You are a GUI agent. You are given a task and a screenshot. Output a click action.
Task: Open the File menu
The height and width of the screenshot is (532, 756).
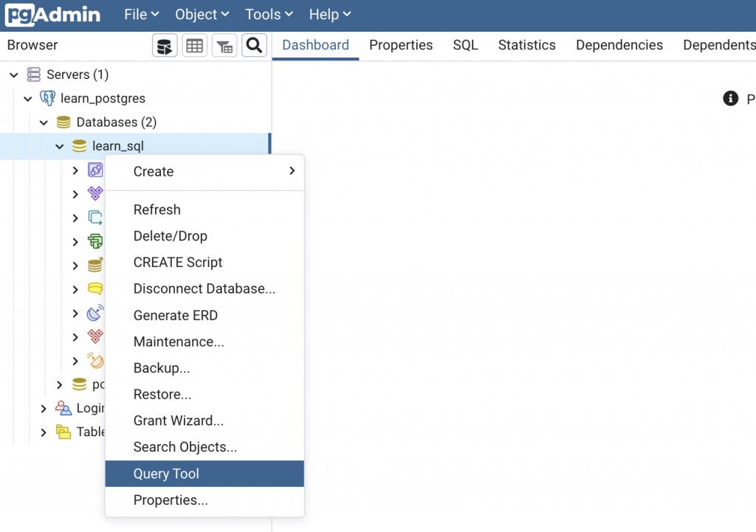click(141, 15)
